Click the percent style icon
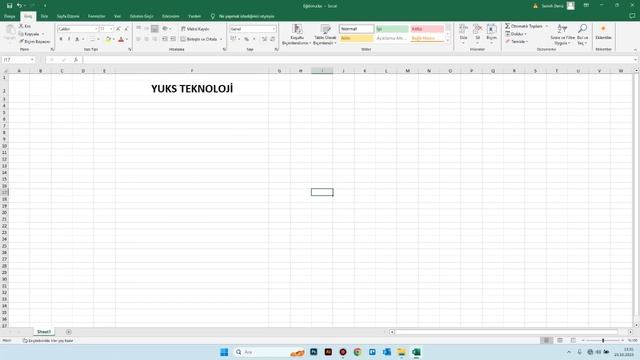This screenshot has width=640, height=360. (247, 39)
